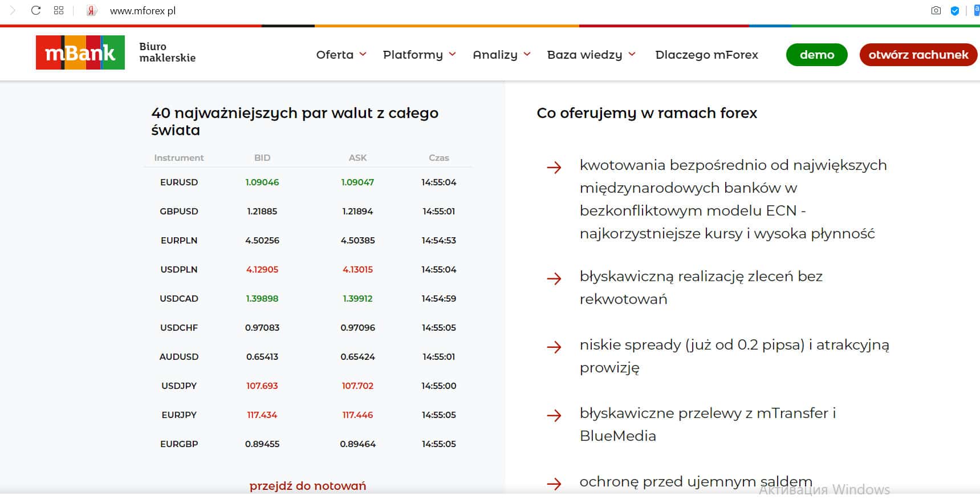Click the ASK column header
980x499 pixels.
(357, 158)
